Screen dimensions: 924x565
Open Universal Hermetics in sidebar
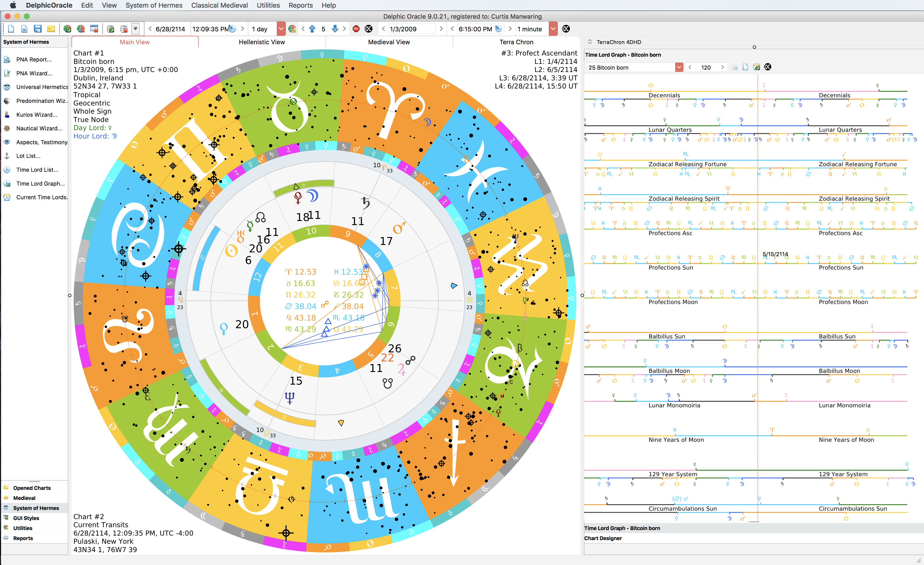click(x=42, y=87)
